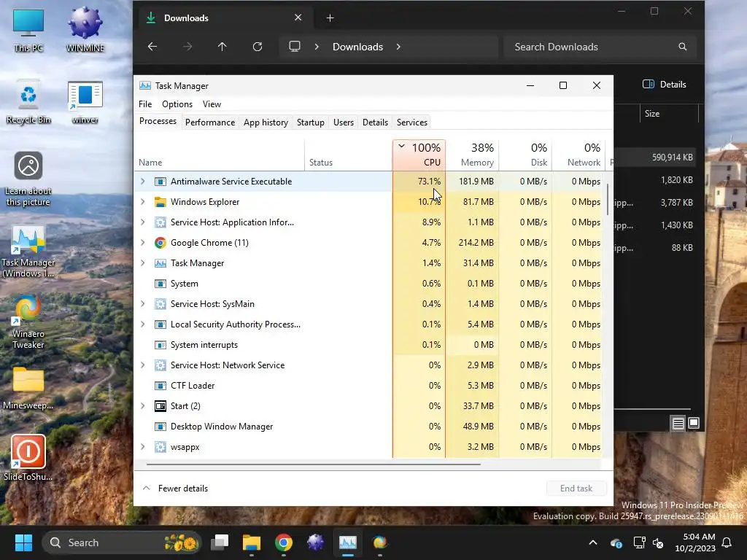The height and width of the screenshot is (560, 747).
Task: Click the search magnifier in Downloads
Action: [x=683, y=47]
